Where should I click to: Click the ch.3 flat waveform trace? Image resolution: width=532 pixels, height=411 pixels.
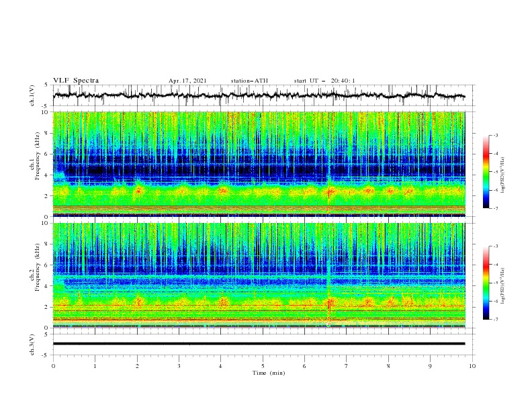click(259, 344)
